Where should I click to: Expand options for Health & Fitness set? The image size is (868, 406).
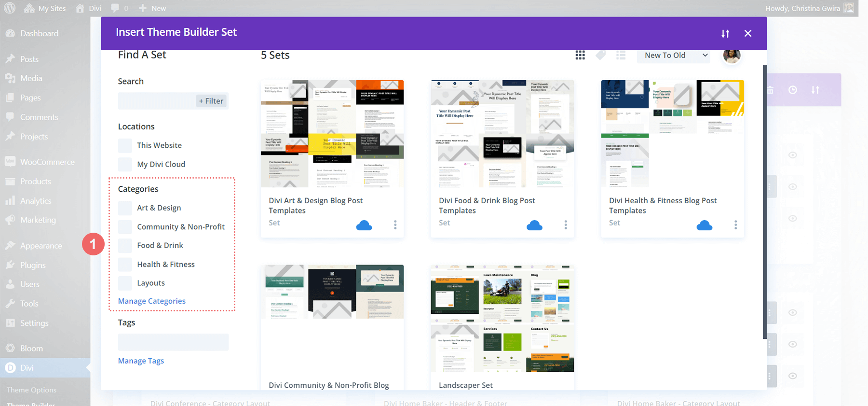[x=735, y=225]
